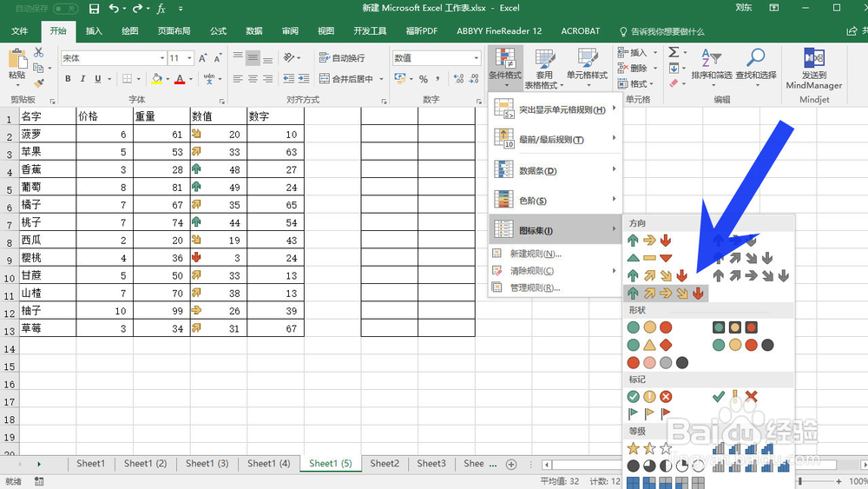Viewport: 868px width, 489px height.
Task: Decrease font size with the smaller A icon
Action: coord(218,58)
